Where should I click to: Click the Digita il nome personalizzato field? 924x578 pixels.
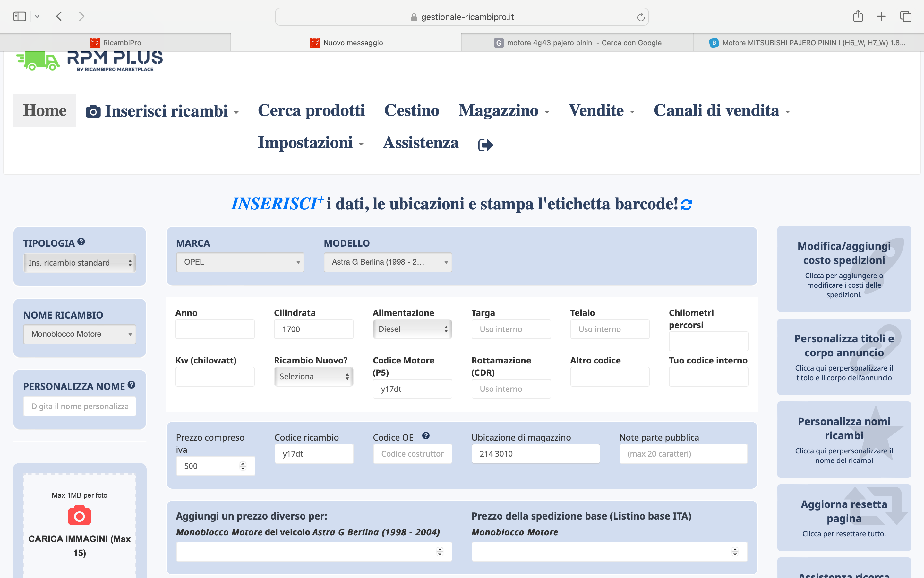point(80,406)
